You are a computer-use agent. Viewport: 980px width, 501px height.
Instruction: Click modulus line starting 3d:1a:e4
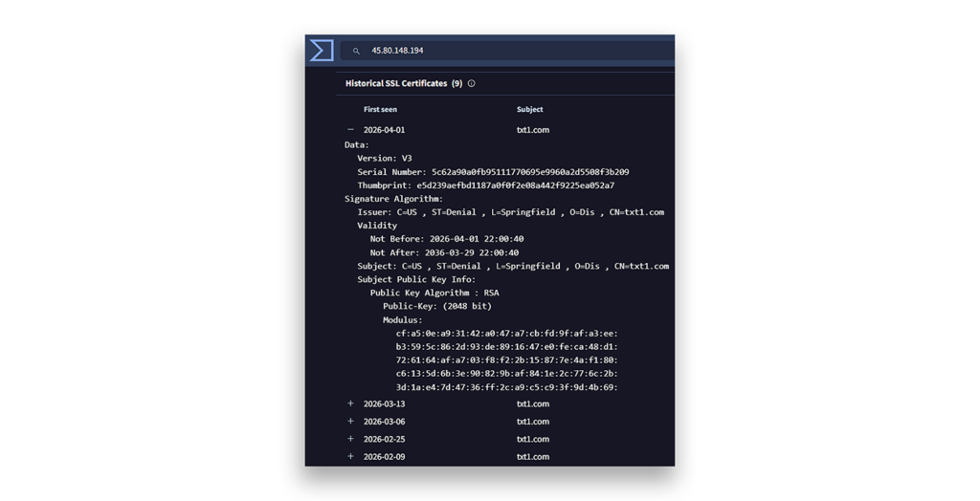click(507, 387)
